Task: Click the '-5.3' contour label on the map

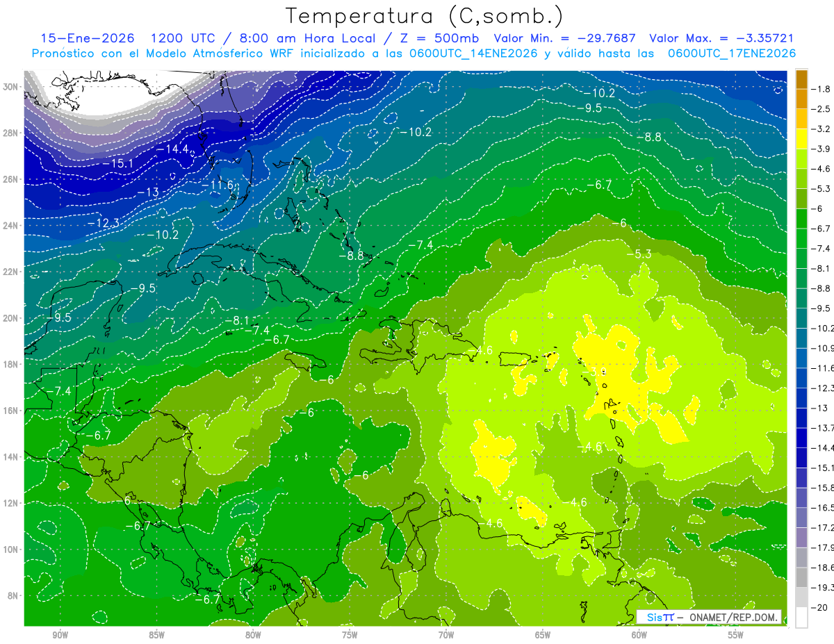Action: [x=639, y=254]
